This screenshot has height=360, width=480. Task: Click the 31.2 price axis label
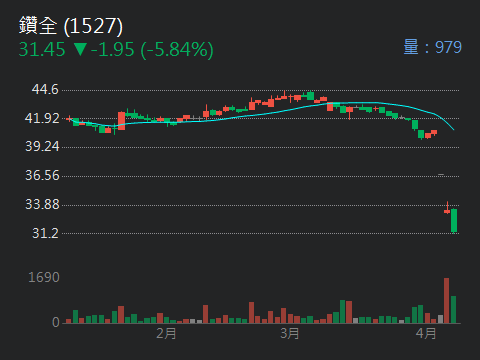pyautogui.click(x=45, y=233)
